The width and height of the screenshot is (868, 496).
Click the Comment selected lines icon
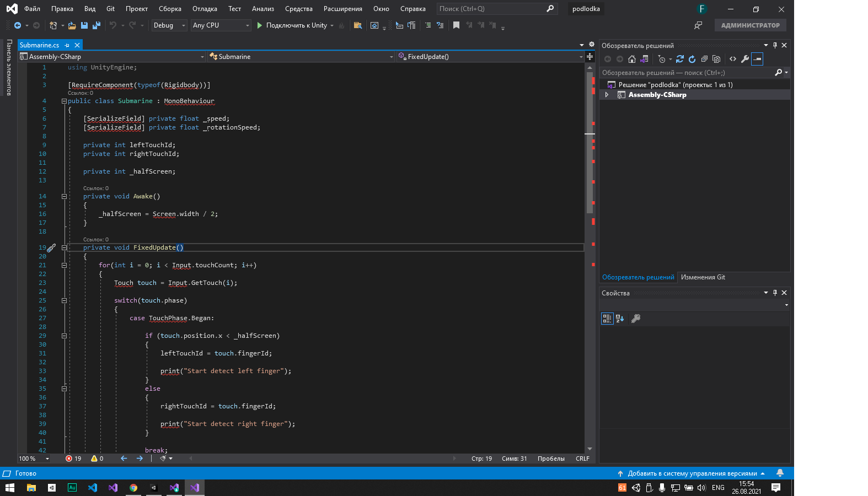(x=428, y=25)
